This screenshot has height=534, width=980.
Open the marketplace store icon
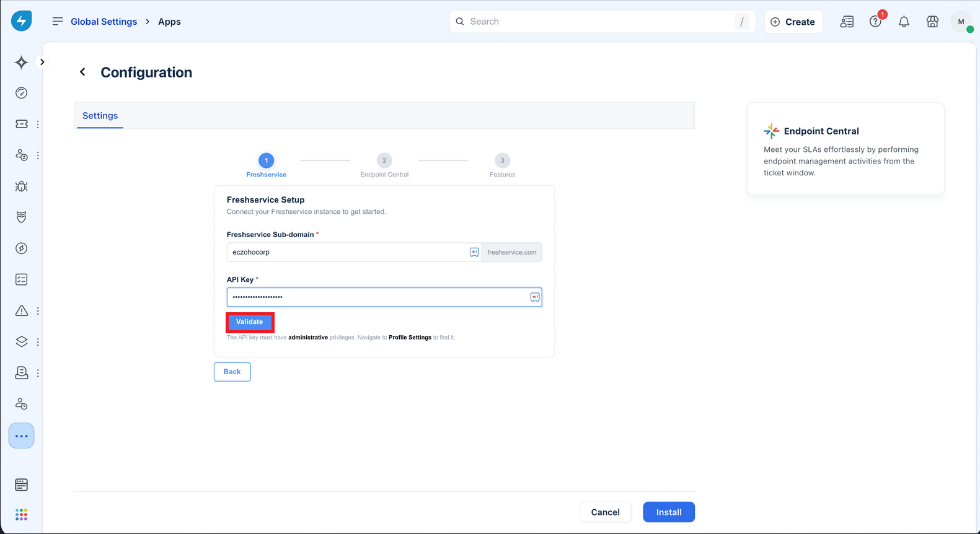tap(932, 22)
